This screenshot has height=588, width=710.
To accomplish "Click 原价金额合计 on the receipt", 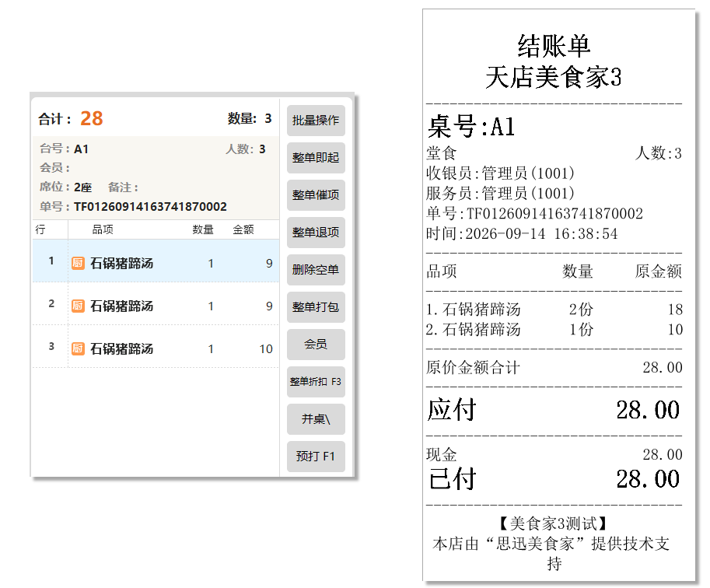I will [473, 367].
